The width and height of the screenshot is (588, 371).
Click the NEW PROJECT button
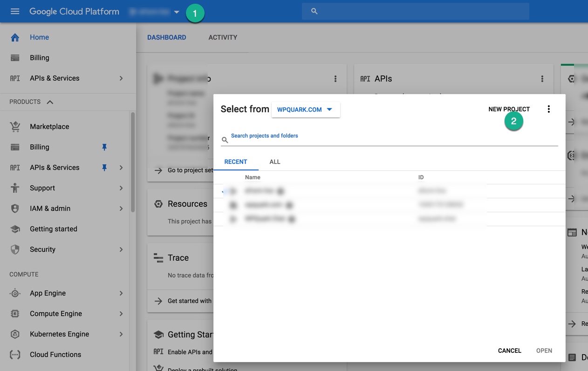pyautogui.click(x=509, y=109)
